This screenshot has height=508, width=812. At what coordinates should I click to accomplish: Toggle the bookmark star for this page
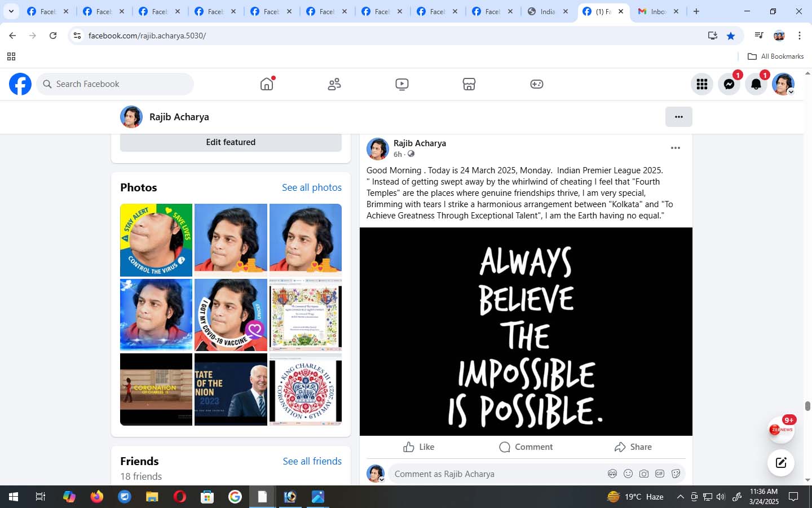click(x=731, y=36)
